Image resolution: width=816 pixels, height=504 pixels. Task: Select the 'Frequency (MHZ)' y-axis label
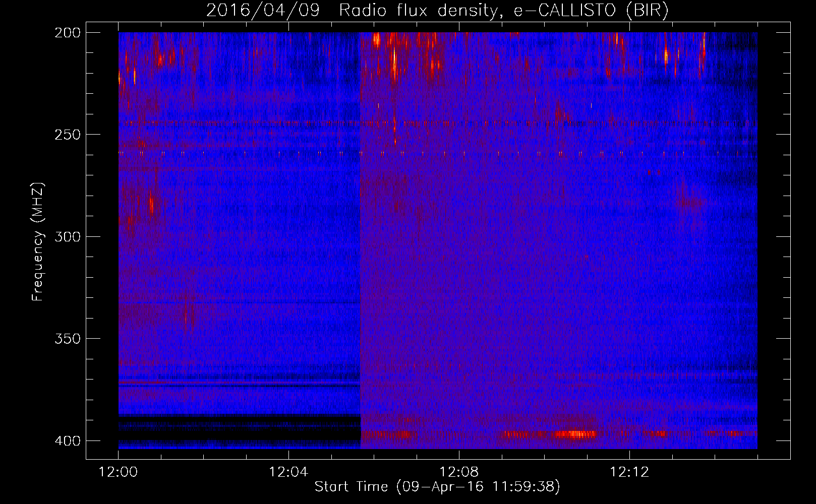click(38, 242)
